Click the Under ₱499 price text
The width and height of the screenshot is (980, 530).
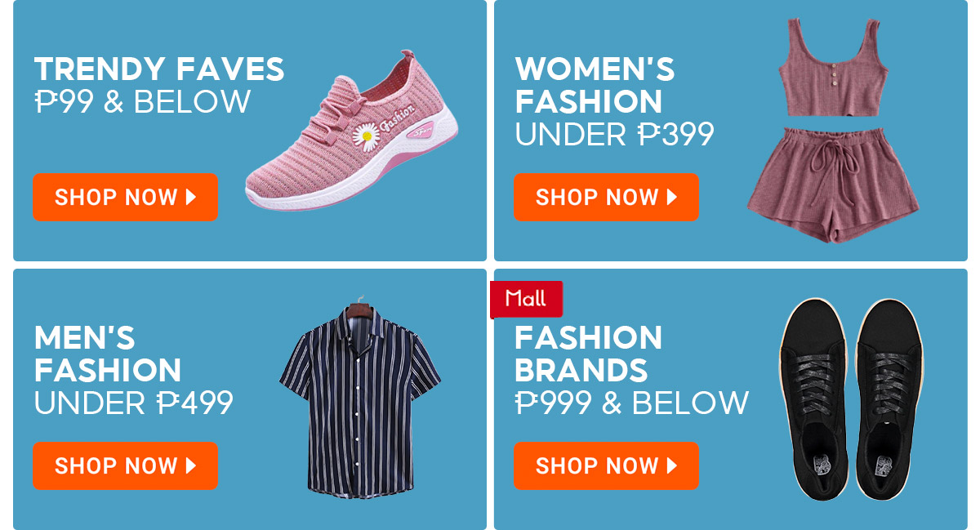[x=134, y=403]
